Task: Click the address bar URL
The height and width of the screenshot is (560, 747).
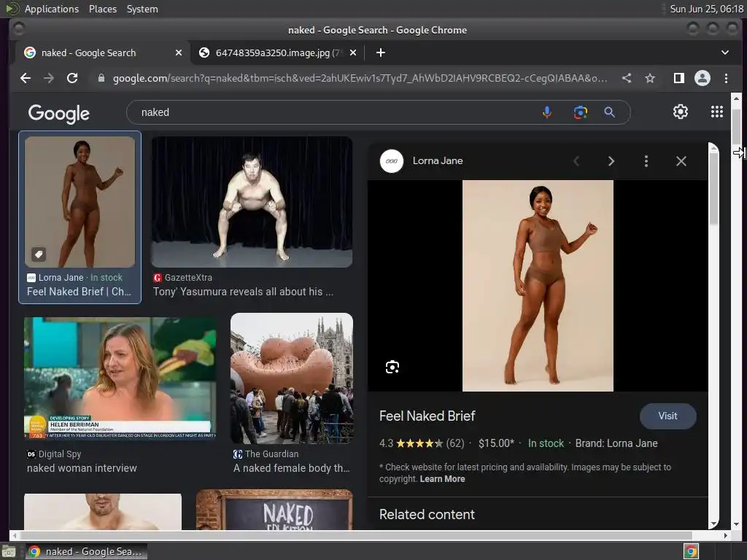Action: [x=360, y=78]
